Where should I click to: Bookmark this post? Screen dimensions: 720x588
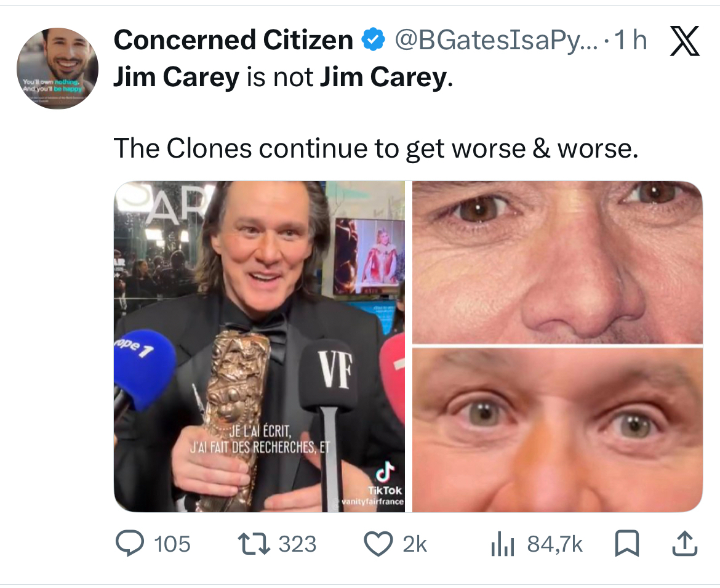(626, 544)
